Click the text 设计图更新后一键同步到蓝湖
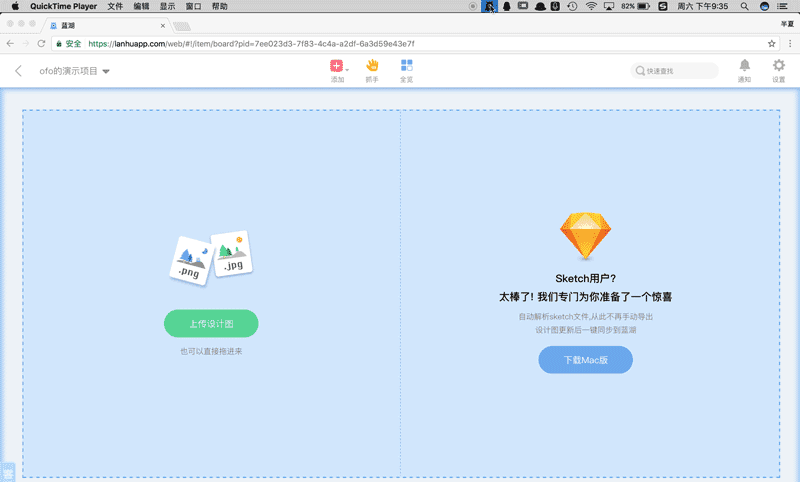The width and height of the screenshot is (800, 482). click(586, 330)
